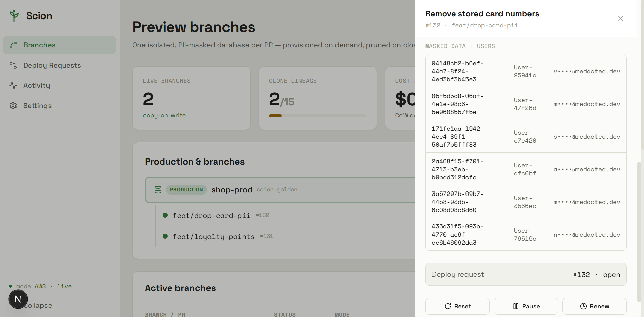Click the UUID starting 3a57297b-69b7

[x=457, y=202]
